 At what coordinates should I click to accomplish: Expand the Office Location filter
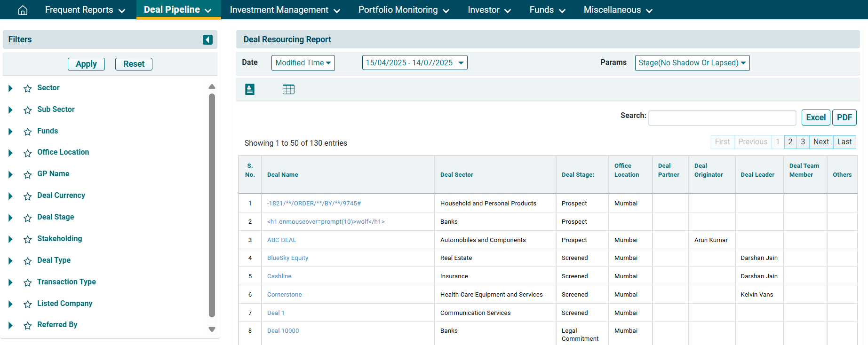pos(10,153)
